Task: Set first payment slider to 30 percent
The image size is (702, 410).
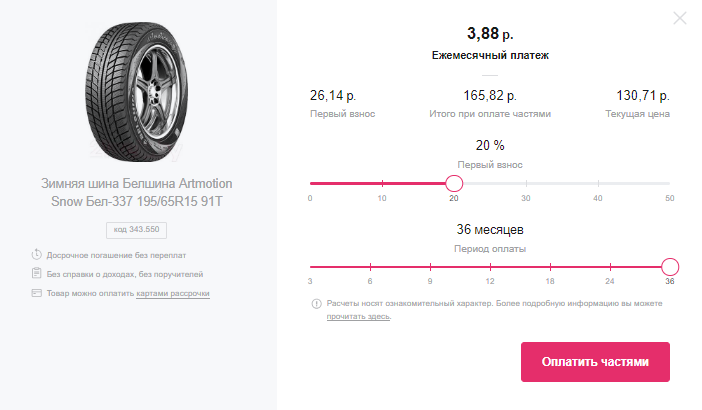Action: click(526, 183)
